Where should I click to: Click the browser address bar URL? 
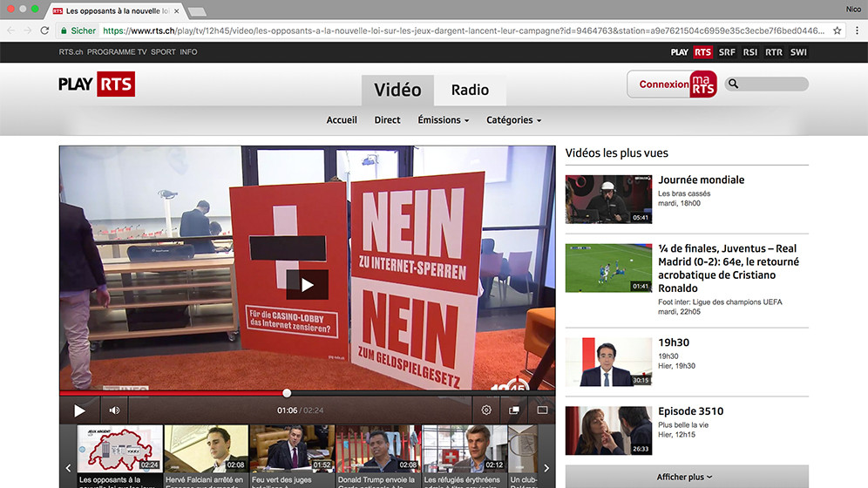pyautogui.click(x=463, y=31)
